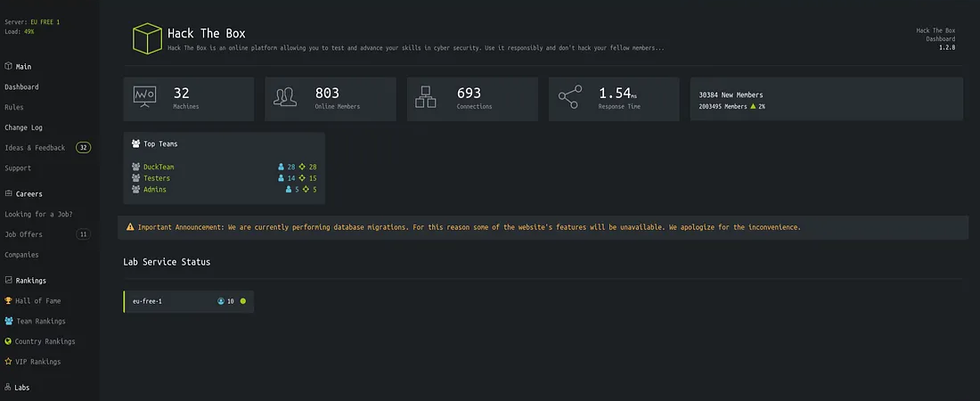Image resolution: width=980 pixels, height=401 pixels.
Task: Go to Ideas & Feedback page
Action: pyautogui.click(x=35, y=148)
